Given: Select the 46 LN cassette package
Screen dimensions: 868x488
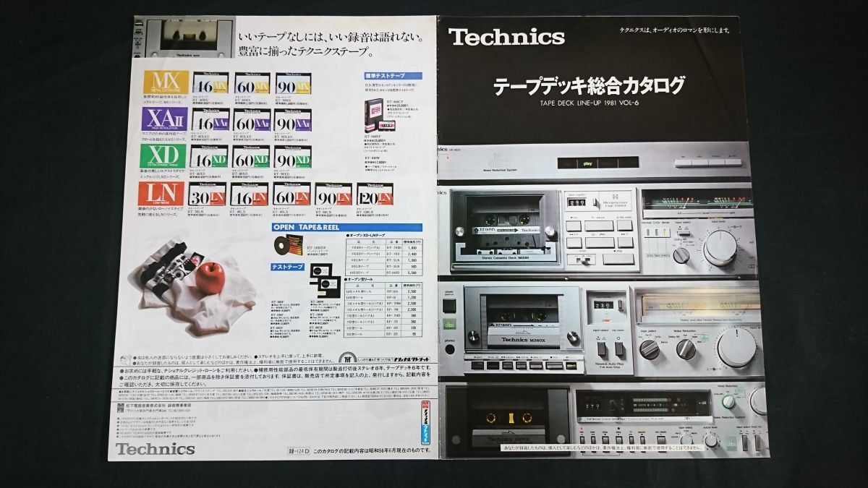Looking at the screenshot, I should tap(250, 194).
